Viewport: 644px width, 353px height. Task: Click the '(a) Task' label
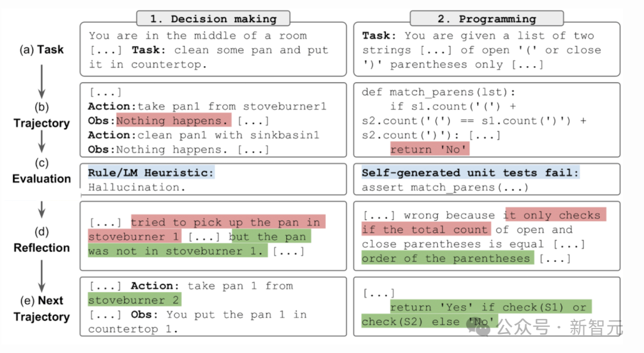pos(42,49)
